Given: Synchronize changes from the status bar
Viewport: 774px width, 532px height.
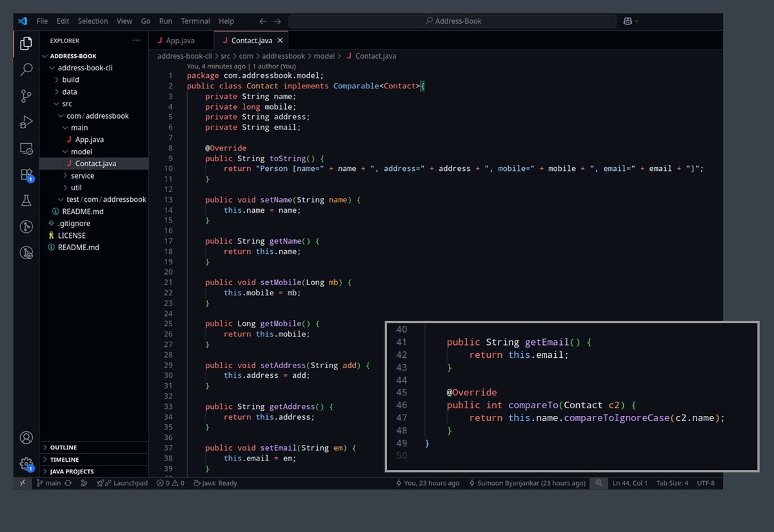Looking at the screenshot, I should [68, 483].
